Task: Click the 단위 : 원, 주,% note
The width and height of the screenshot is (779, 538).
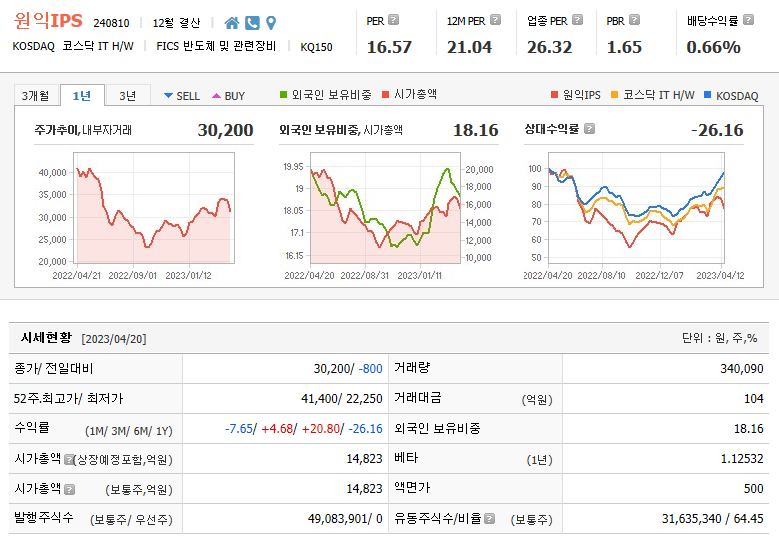Action: click(x=719, y=338)
